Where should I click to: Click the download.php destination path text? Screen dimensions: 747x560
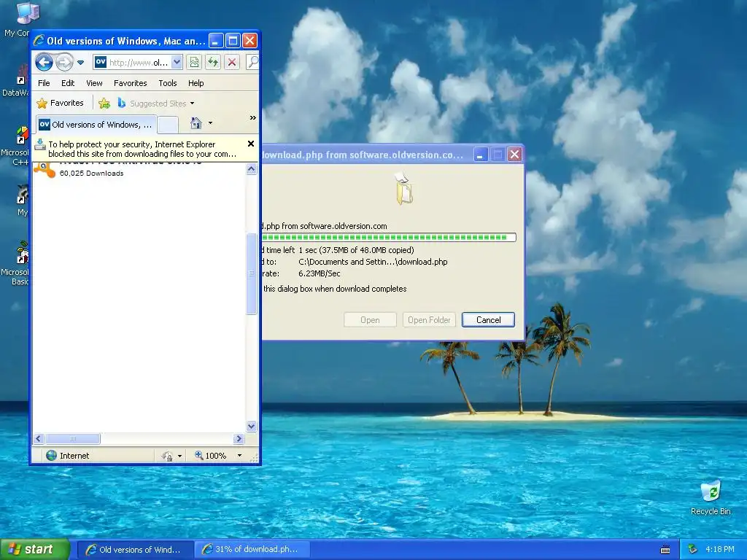point(373,262)
